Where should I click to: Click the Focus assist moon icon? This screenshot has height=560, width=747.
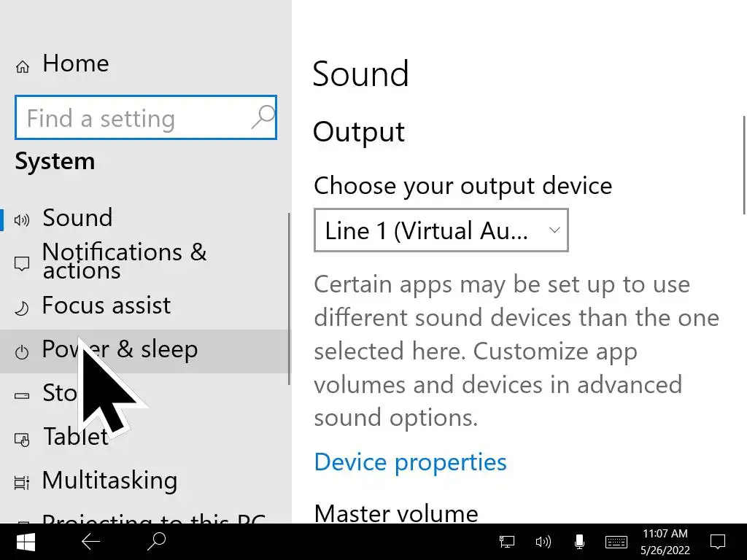[x=22, y=308]
